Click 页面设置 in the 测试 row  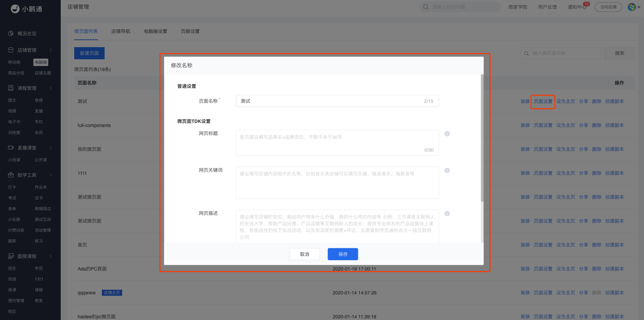(x=543, y=101)
